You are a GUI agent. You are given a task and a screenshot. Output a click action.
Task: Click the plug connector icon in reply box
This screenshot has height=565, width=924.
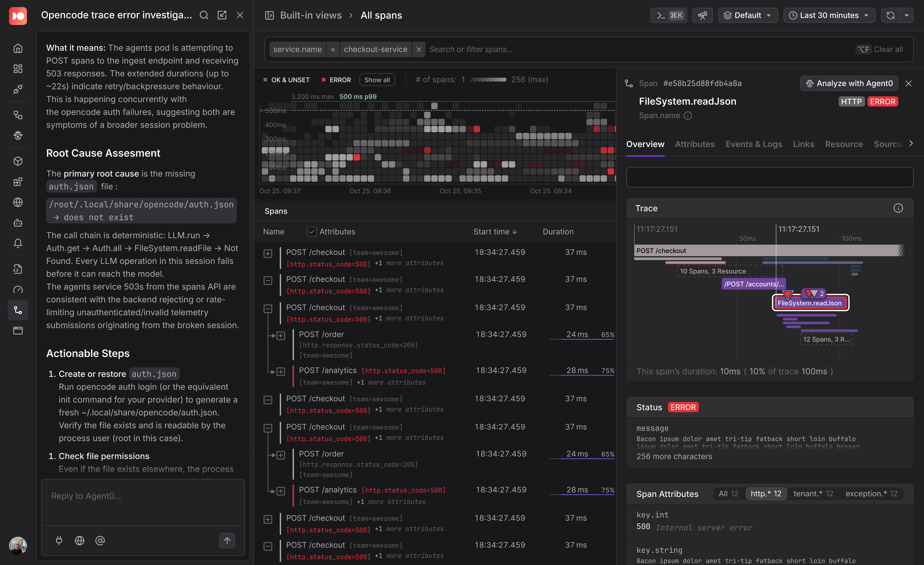click(x=59, y=540)
